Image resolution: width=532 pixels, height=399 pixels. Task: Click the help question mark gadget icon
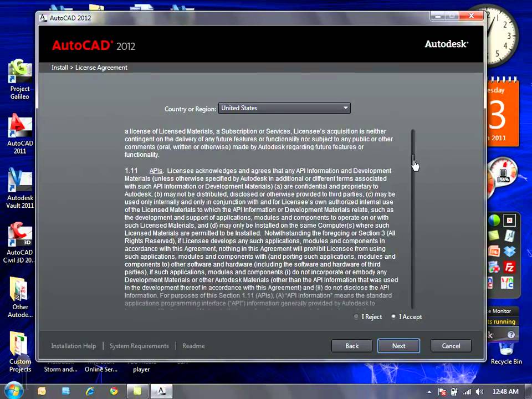(511, 335)
